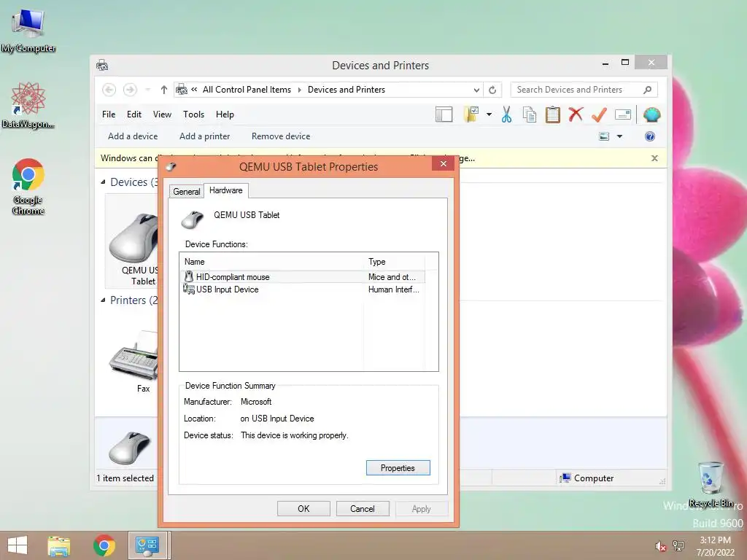The image size is (747, 560).
Task: Refresh the Devices and Printers view
Action: click(x=492, y=90)
